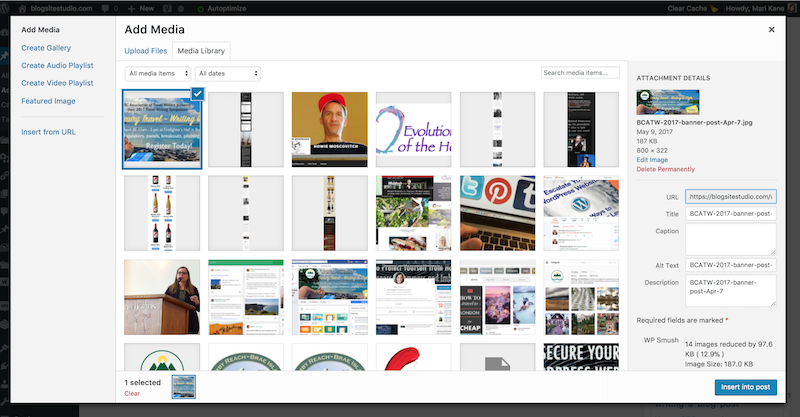
Task: Click the 800 × 322 dimensions text
Action: [x=652, y=151]
